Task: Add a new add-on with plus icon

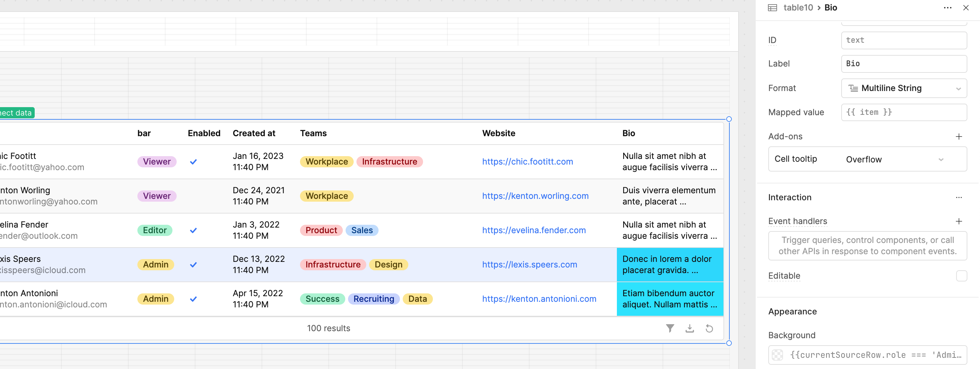Action: (959, 137)
